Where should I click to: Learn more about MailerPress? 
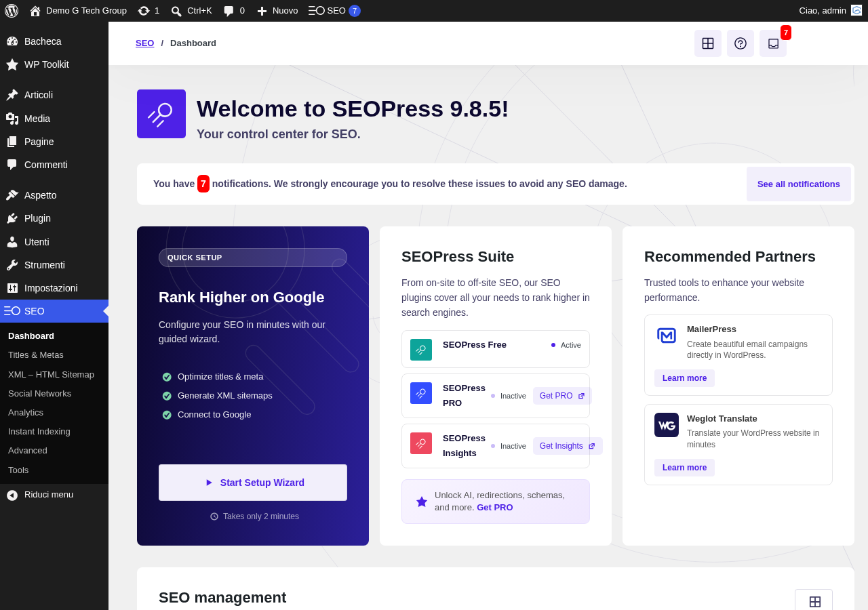684,378
